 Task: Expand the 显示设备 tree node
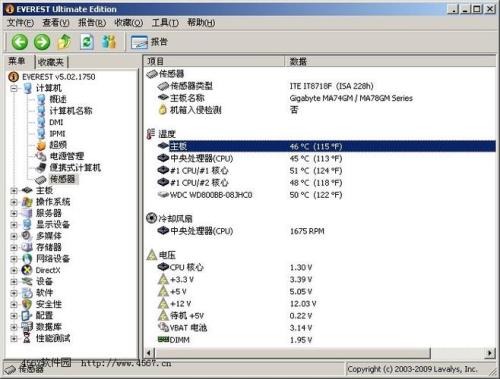point(14,225)
